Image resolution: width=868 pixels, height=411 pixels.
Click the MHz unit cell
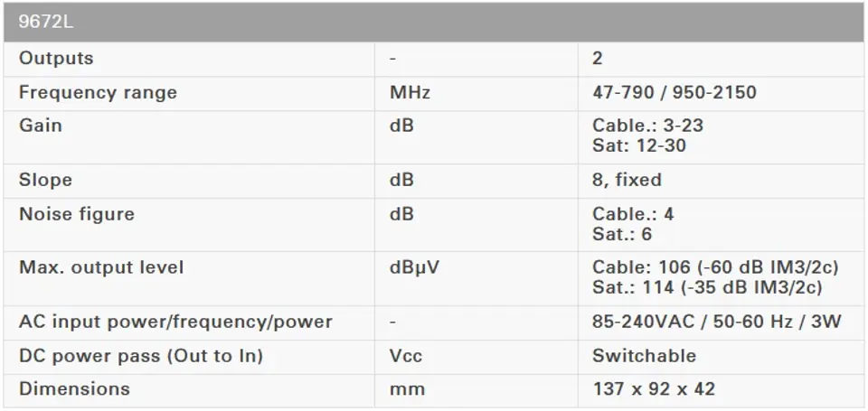(410, 92)
